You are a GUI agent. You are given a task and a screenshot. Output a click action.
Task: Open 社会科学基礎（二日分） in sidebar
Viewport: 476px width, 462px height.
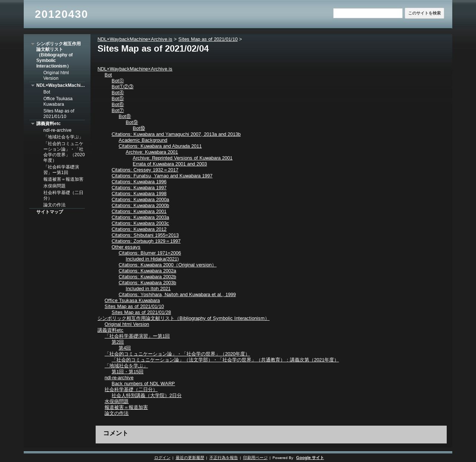pos(63,195)
